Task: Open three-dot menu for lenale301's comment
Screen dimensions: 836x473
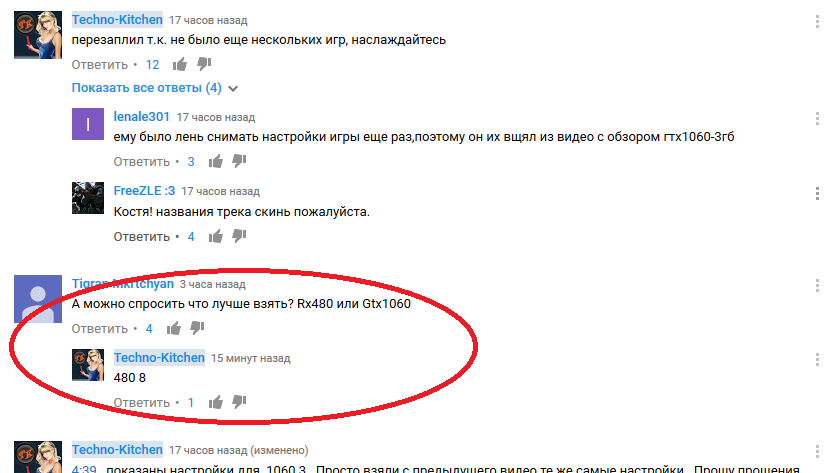Action: [x=817, y=118]
